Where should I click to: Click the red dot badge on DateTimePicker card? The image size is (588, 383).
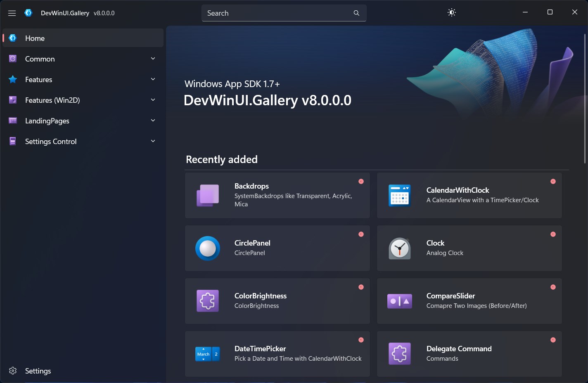tap(361, 340)
